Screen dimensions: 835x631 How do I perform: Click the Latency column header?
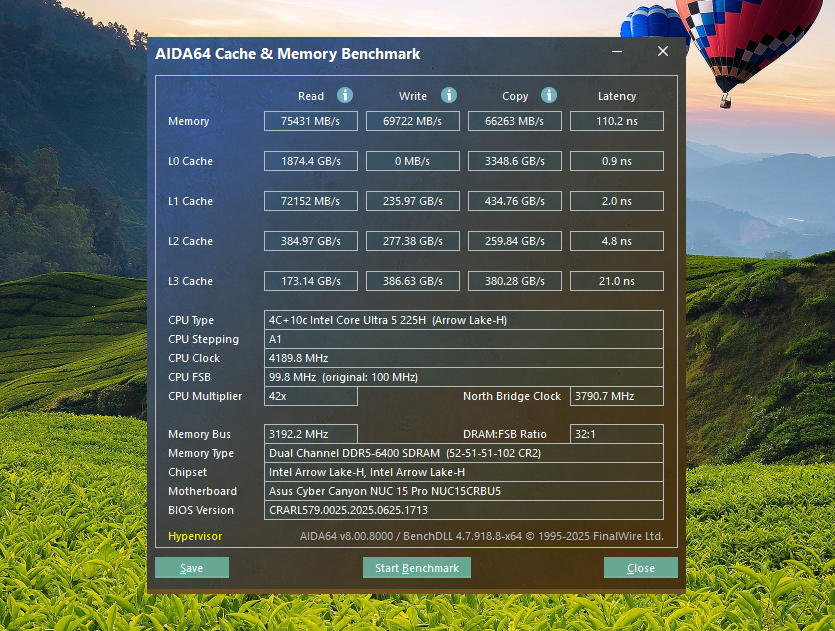click(617, 96)
